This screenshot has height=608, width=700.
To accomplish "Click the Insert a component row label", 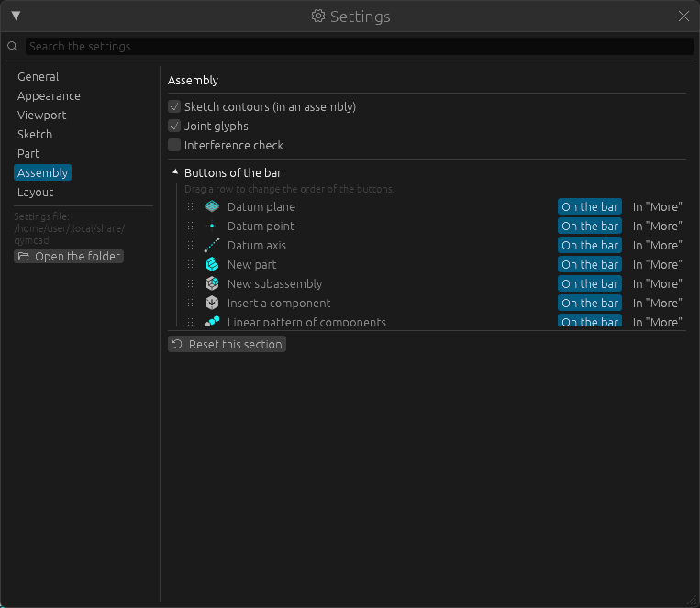I will click(279, 303).
